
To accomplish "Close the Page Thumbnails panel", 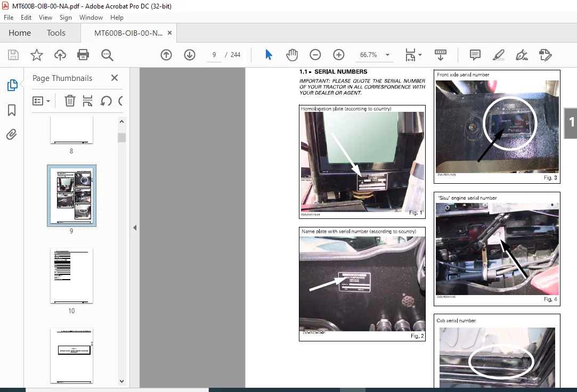I will pyautogui.click(x=115, y=78).
